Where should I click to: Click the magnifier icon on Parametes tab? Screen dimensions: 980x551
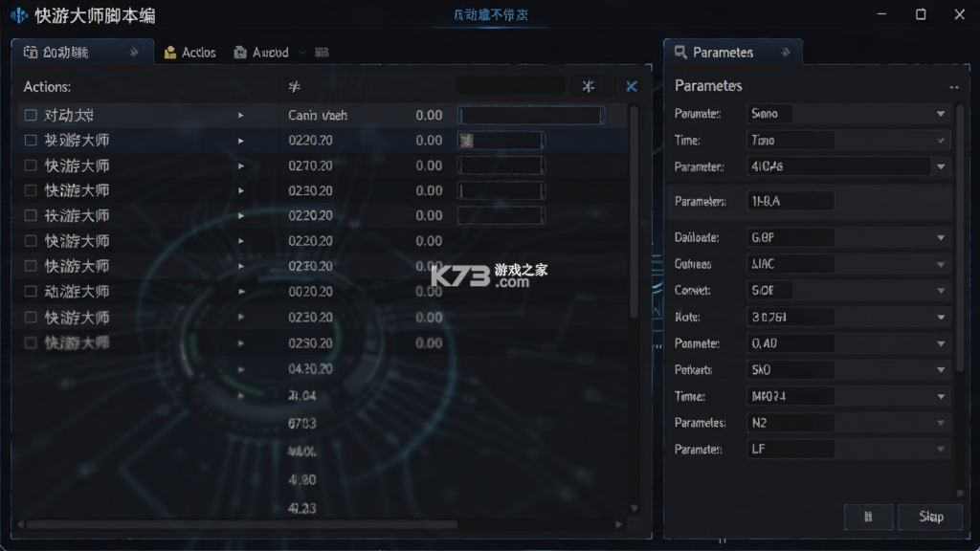680,53
